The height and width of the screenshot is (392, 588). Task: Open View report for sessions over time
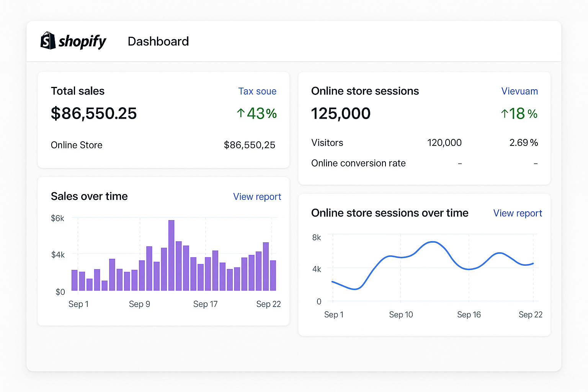[x=517, y=213]
